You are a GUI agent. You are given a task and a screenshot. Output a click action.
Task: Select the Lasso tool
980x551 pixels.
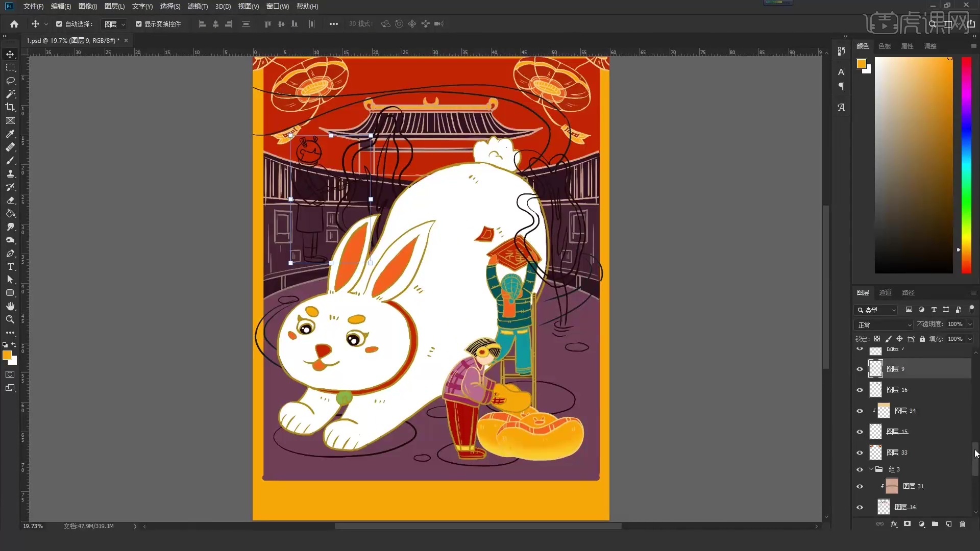(x=10, y=81)
